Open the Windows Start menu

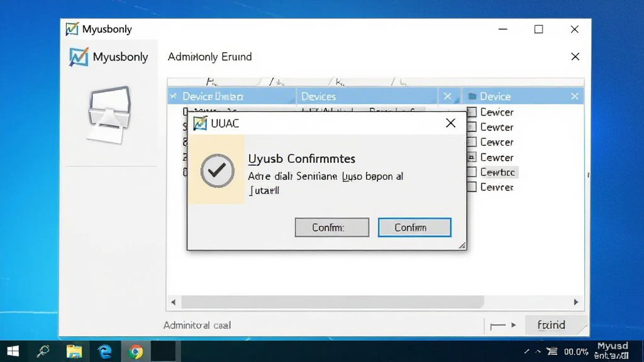[13, 351]
